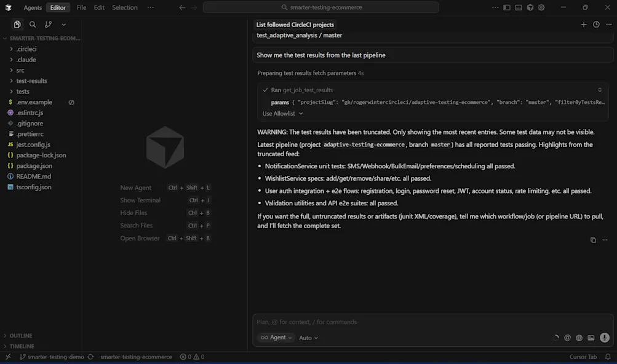617x364 pixels.
Task: Open chat history clock icon
Action: click(x=596, y=25)
